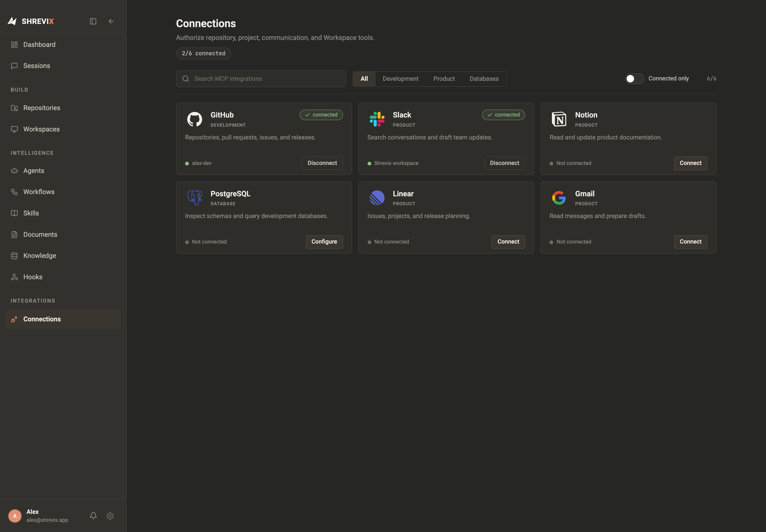Enable the Connected only toggle
This screenshot has width=766, height=532.
pyautogui.click(x=634, y=79)
